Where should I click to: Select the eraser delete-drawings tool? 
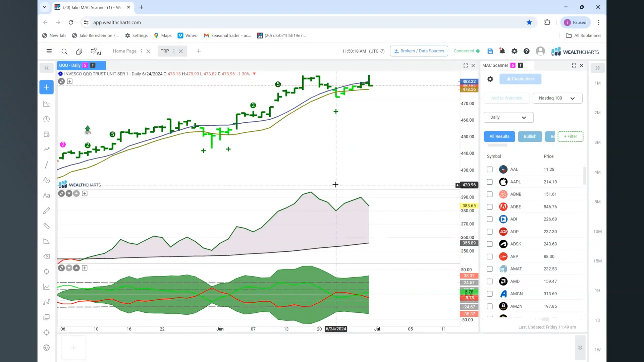pos(47,256)
